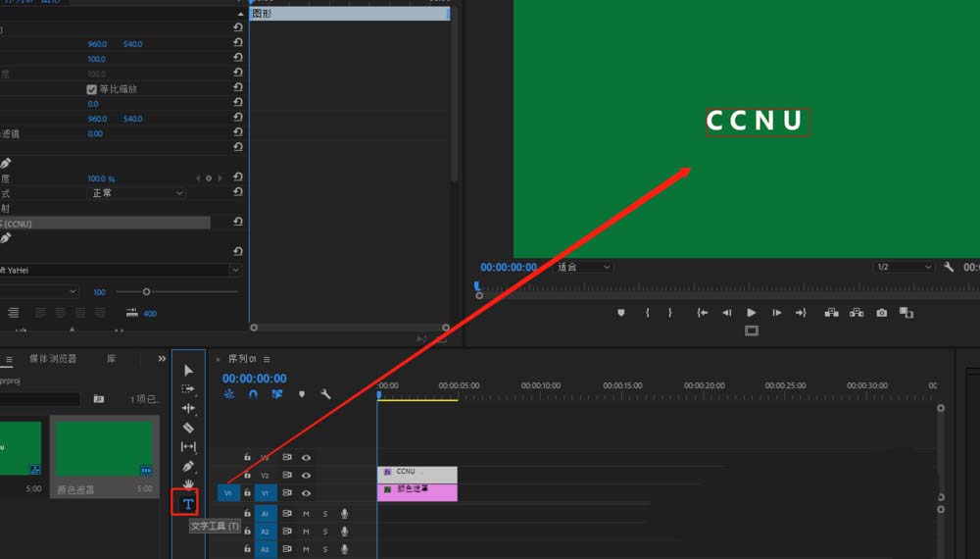Toggle V1 source patch button
The image size is (980, 559).
[x=228, y=493]
